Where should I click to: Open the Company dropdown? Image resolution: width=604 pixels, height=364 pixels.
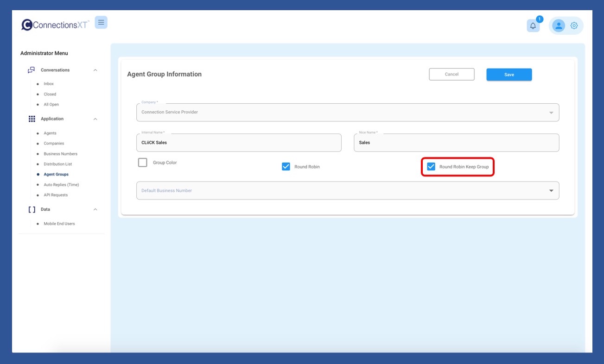coord(347,113)
